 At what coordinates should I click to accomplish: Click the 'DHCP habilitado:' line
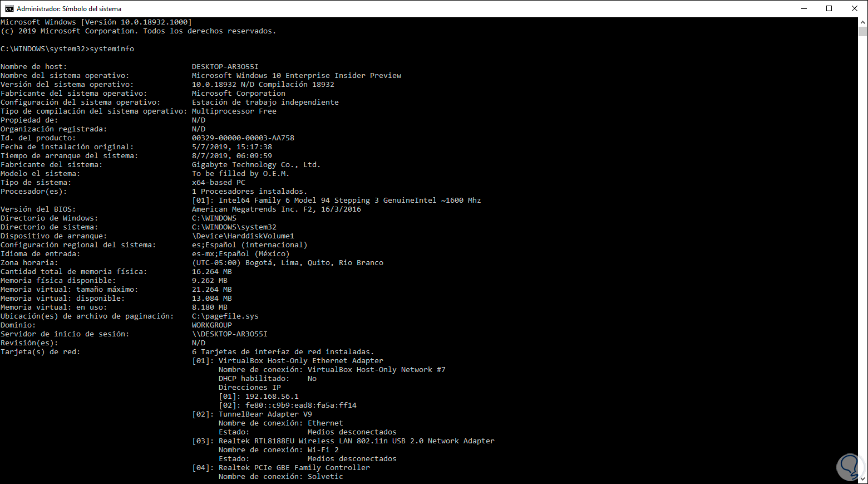point(268,379)
